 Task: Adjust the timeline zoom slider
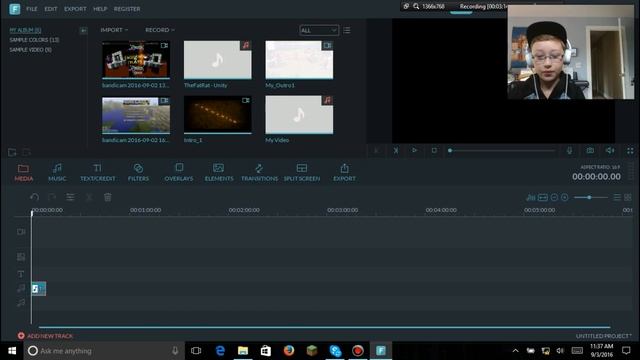589,198
